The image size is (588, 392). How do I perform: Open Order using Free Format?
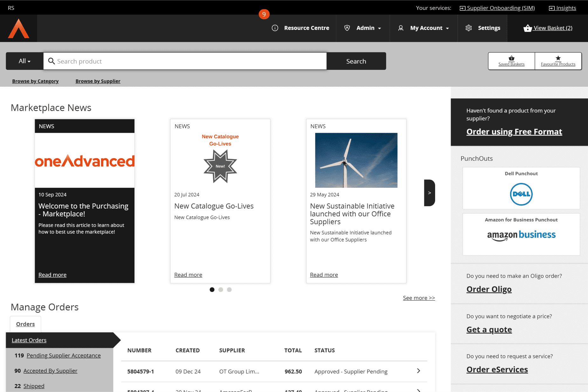[x=514, y=132]
